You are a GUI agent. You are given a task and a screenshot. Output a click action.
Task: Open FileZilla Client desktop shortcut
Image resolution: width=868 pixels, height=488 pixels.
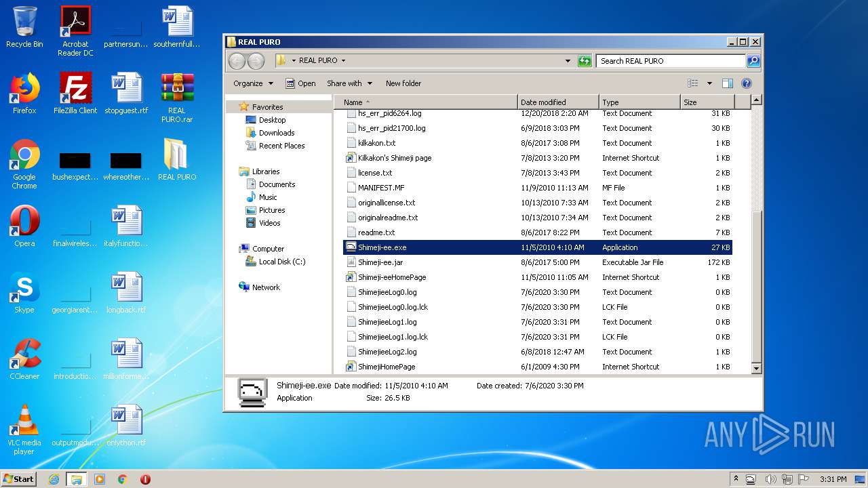[75, 94]
